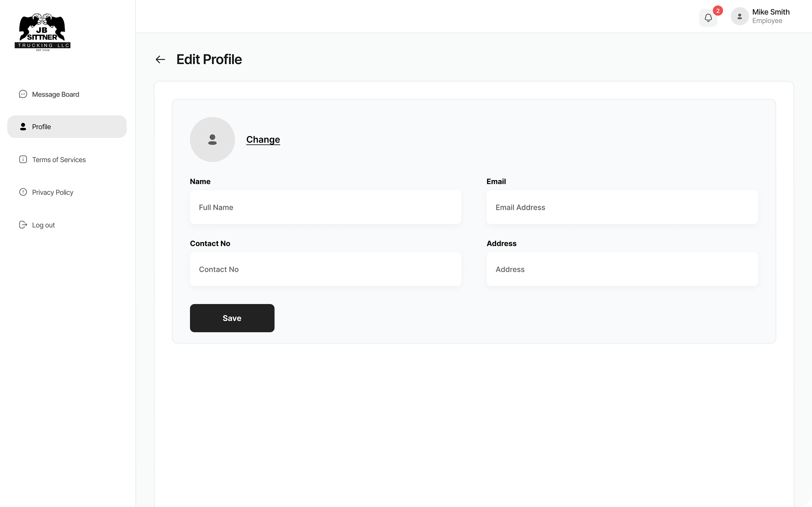
Task: Click the JB Sittner Trucking logo
Action: (43, 32)
